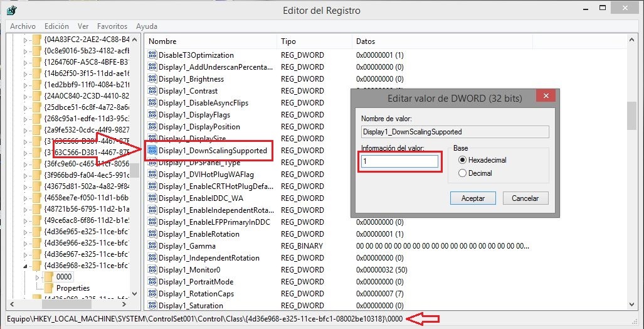
Task: Click the {24A0C840-2C3D folder icon
Action: [x=37, y=96]
